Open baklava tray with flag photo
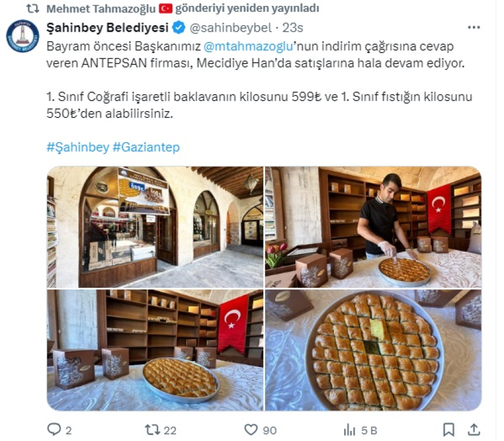 [x=155, y=350]
